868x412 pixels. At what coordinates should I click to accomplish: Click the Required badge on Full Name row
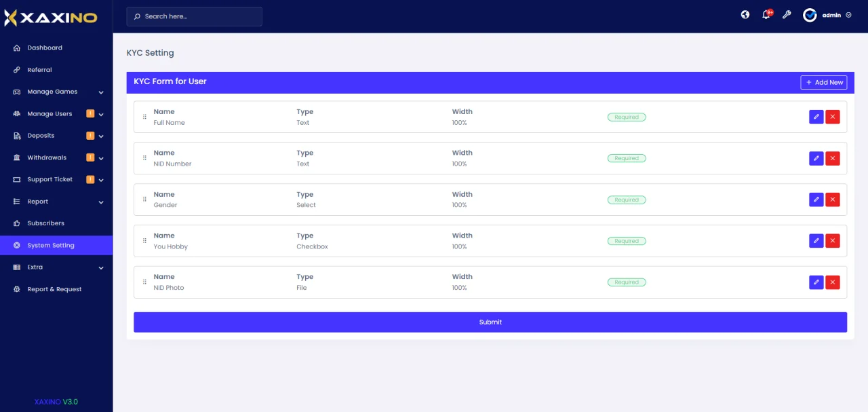click(627, 117)
